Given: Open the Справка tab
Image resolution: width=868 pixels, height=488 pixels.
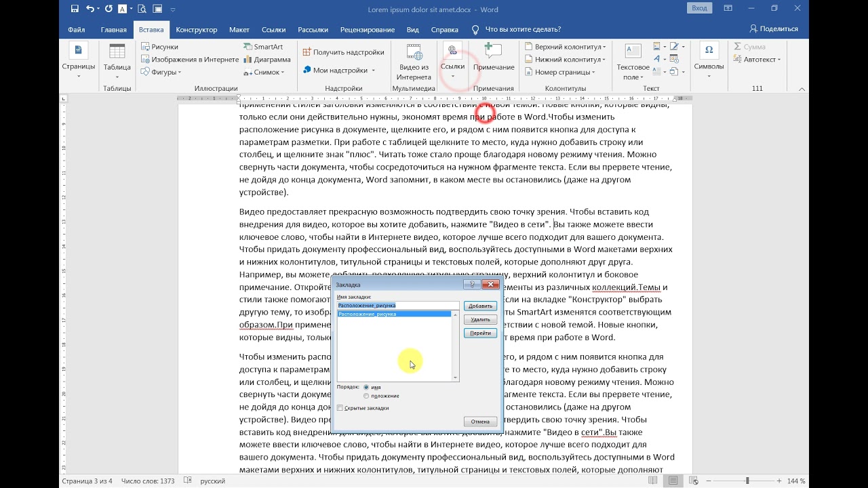Looking at the screenshot, I should (x=445, y=30).
